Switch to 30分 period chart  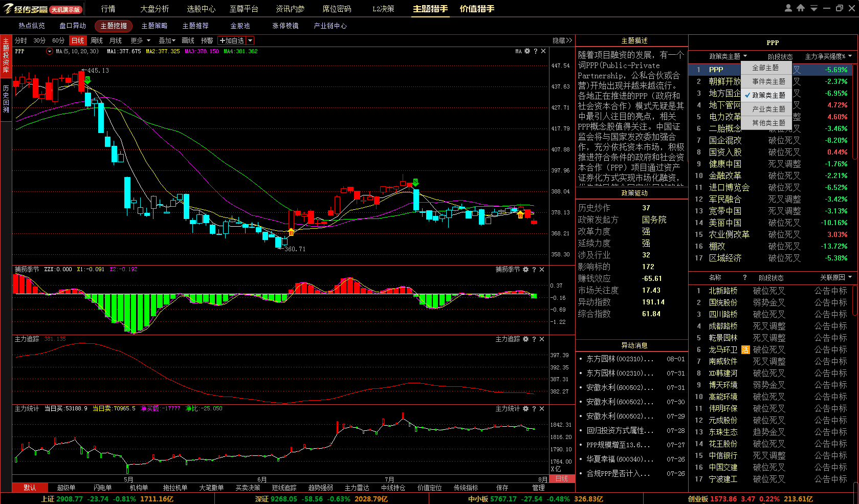point(39,40)
